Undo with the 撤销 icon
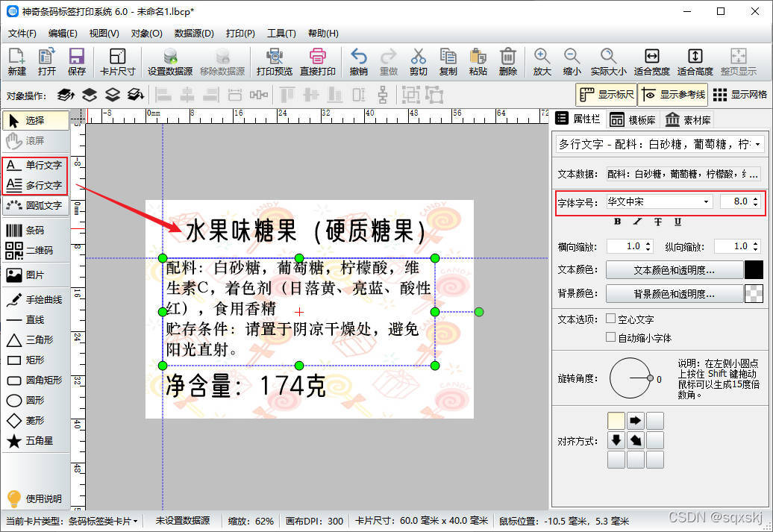Viewport: 773px width, 532px height. click(x=358, y=62)
